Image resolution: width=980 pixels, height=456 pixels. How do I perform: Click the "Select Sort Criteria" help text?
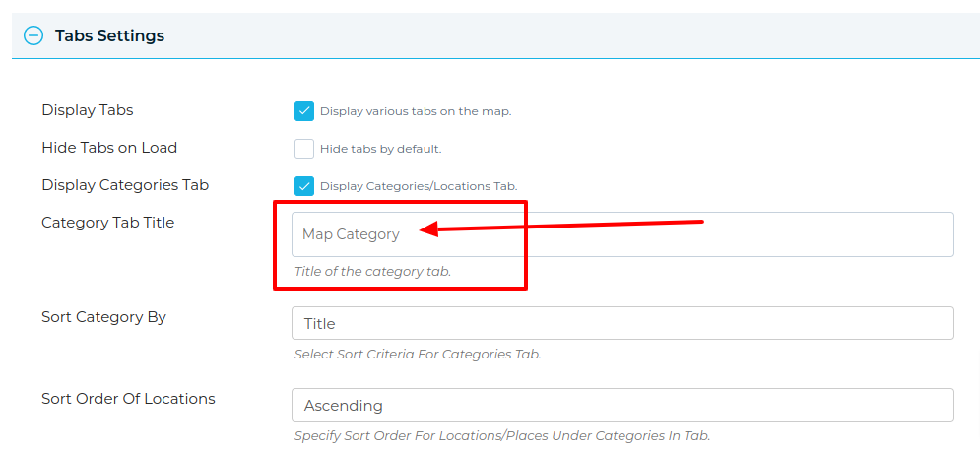click(418, 354)
